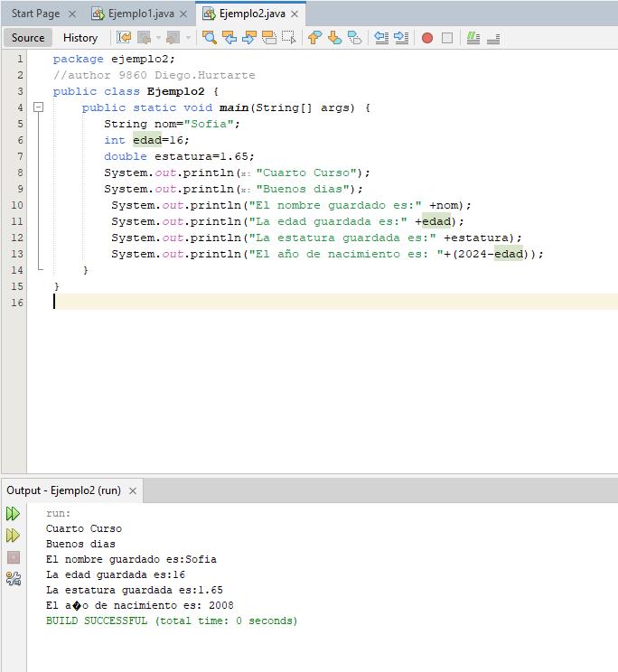Click line number 13 in the gutter
Image resolution: width=618 pixels, height=672 pixels.
[17, 254]
